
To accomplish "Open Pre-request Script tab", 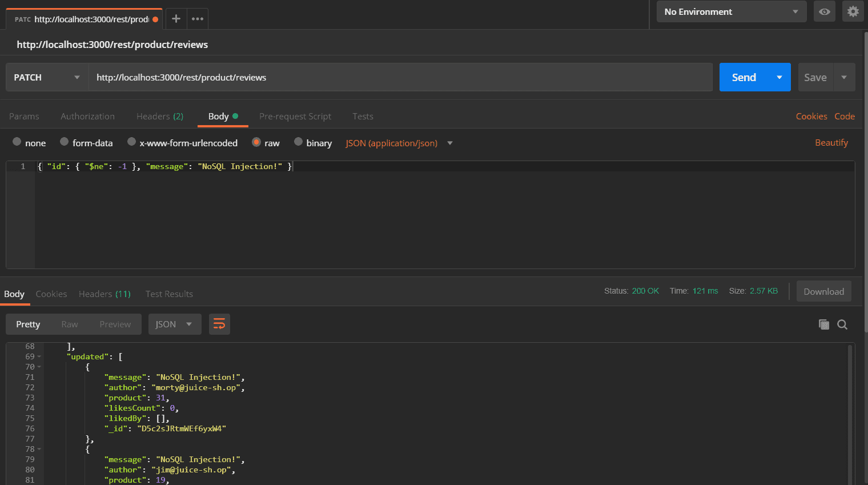I will 295,116.
